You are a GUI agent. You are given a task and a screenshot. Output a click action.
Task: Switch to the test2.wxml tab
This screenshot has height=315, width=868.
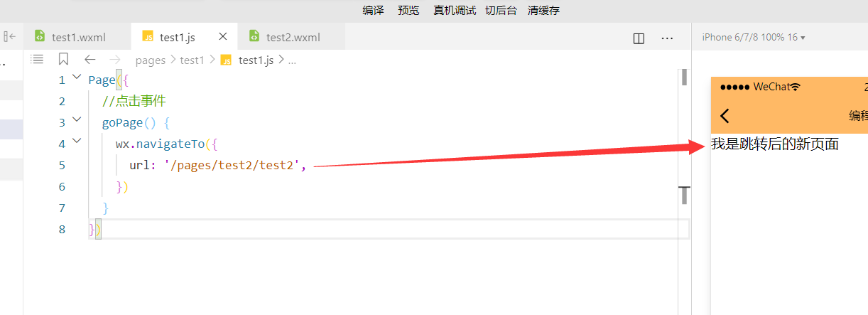point(293,37)
